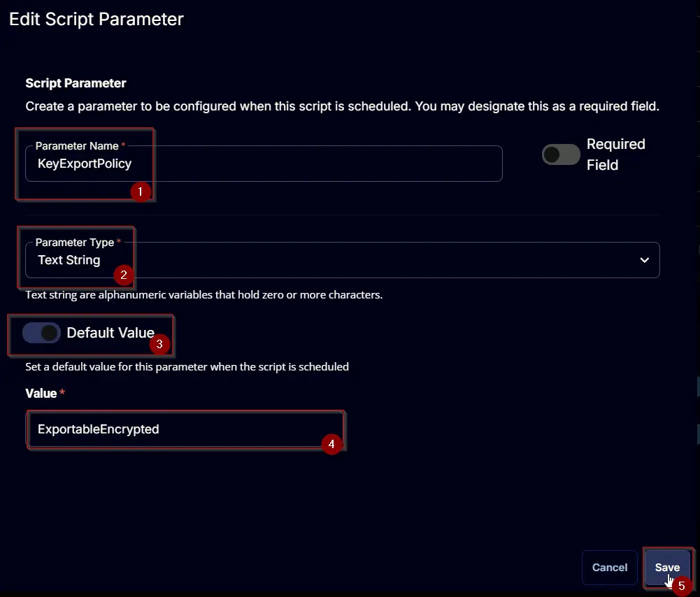
Task: Save the script parameter
Action: click(667, 568)
